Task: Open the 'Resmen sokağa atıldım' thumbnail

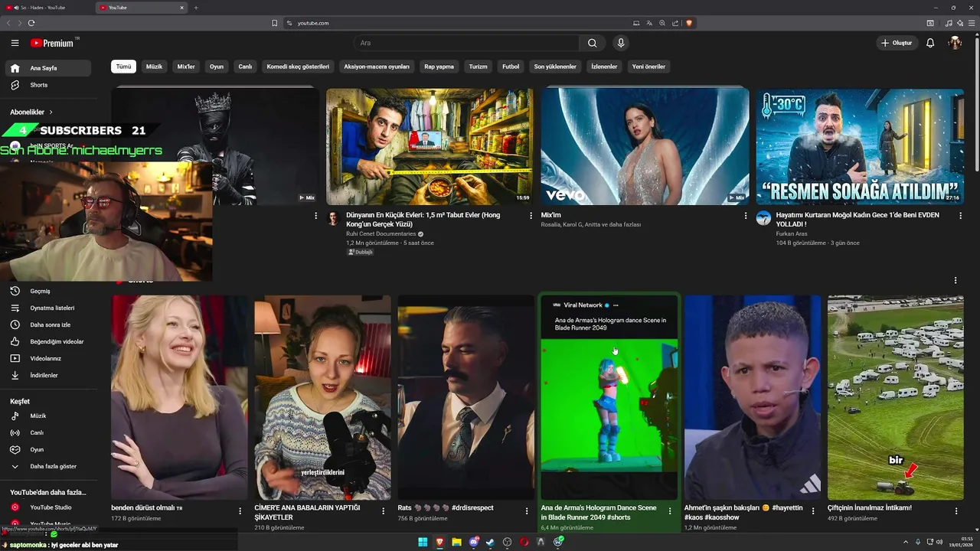Action: (860, 146)
